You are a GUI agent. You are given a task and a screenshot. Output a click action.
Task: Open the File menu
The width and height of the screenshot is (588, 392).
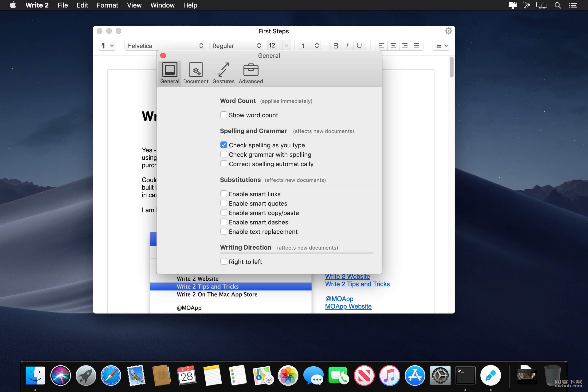[x=63, y=5]
